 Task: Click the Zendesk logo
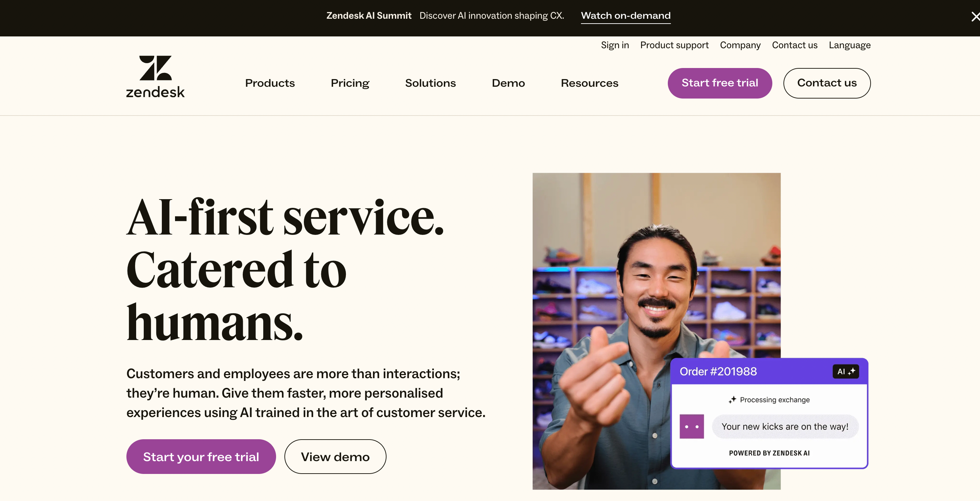click(155, 77)
